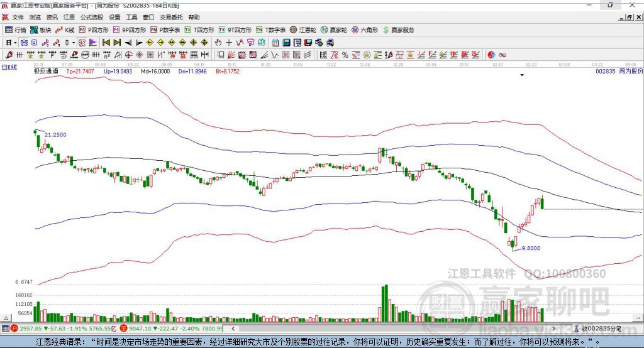
Task: Open the P四方形 tool
Action: click(x=94, y=30)
